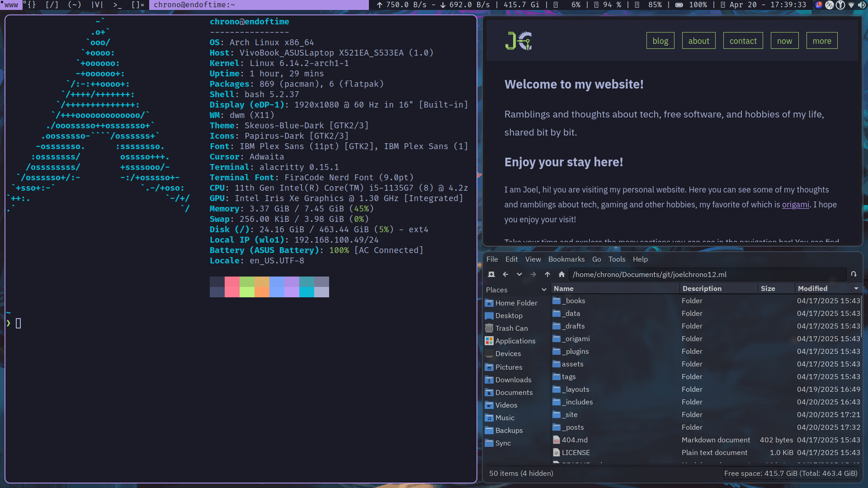Open the View menu
The width and height of the screenshot is (868, 488).
click(x=533, y=259)
